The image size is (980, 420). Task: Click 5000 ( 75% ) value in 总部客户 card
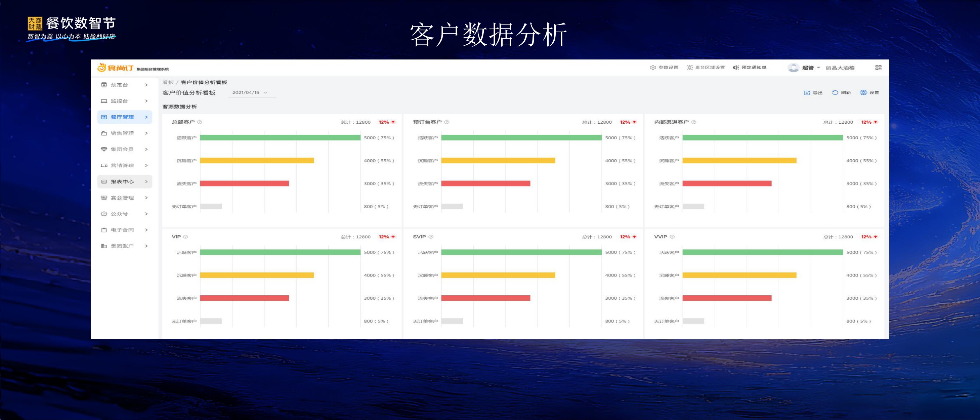point(379,138)
